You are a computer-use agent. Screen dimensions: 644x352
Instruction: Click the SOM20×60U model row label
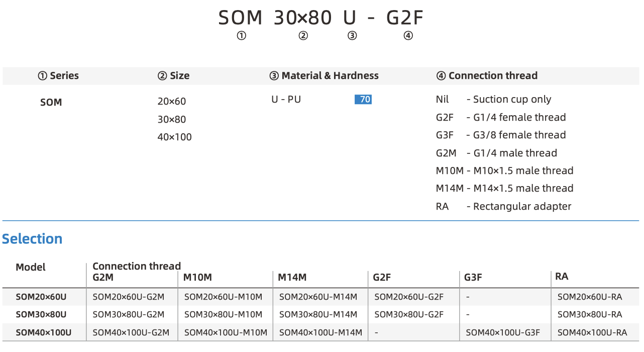(x=41, y=297)
